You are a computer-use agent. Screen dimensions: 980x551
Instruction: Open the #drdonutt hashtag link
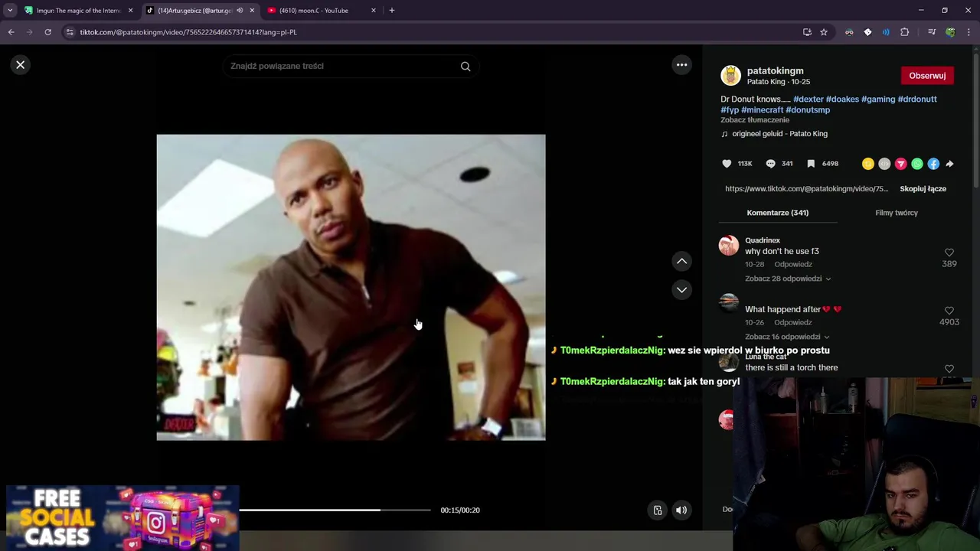tap(917, 99)
